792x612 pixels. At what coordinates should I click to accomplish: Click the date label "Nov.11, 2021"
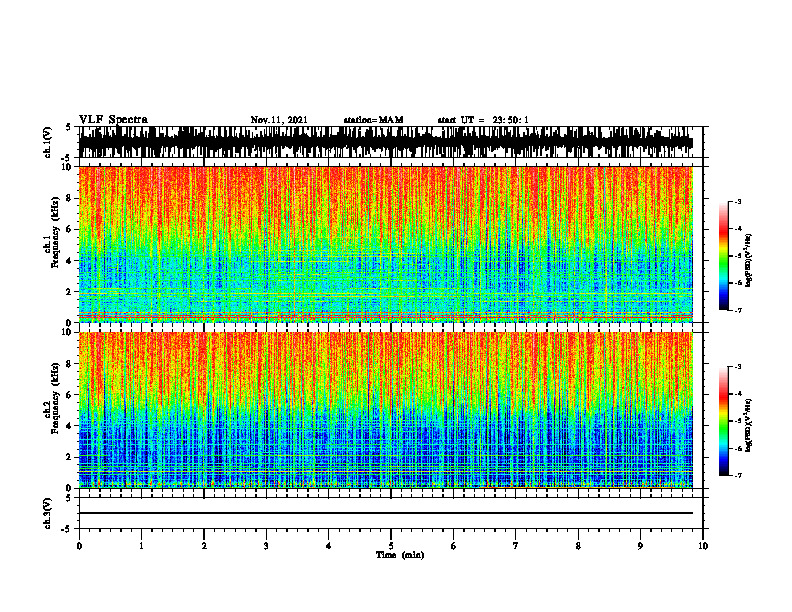tap(279, 120)
